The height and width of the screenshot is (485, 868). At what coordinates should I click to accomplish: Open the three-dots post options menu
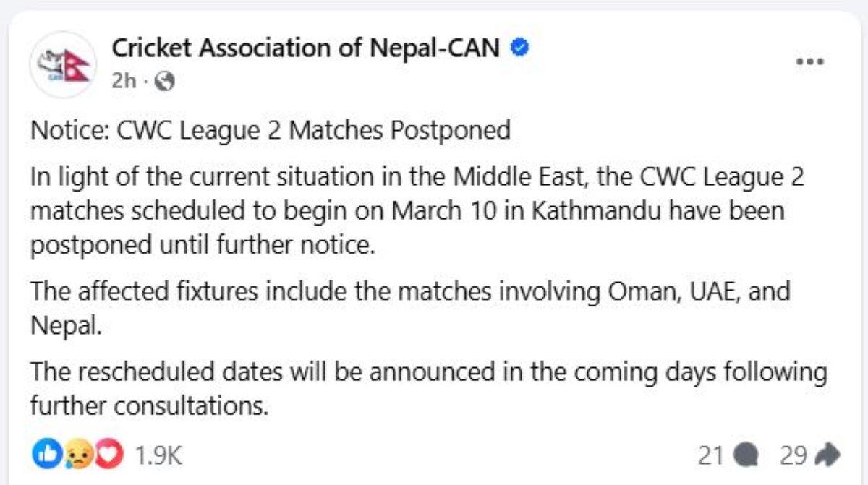810,61
